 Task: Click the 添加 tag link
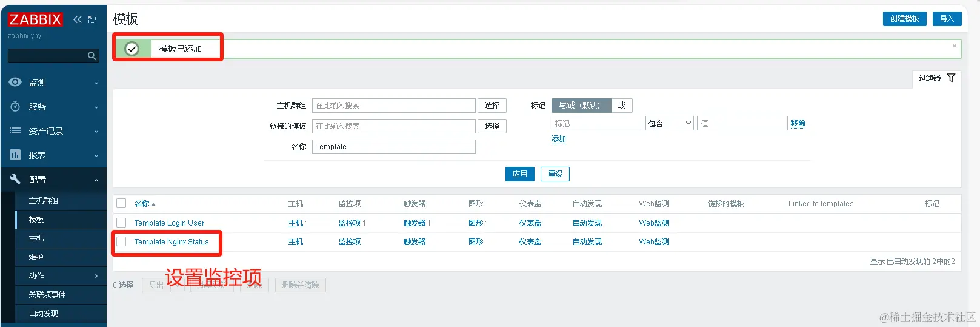click(x=559, y=139)
